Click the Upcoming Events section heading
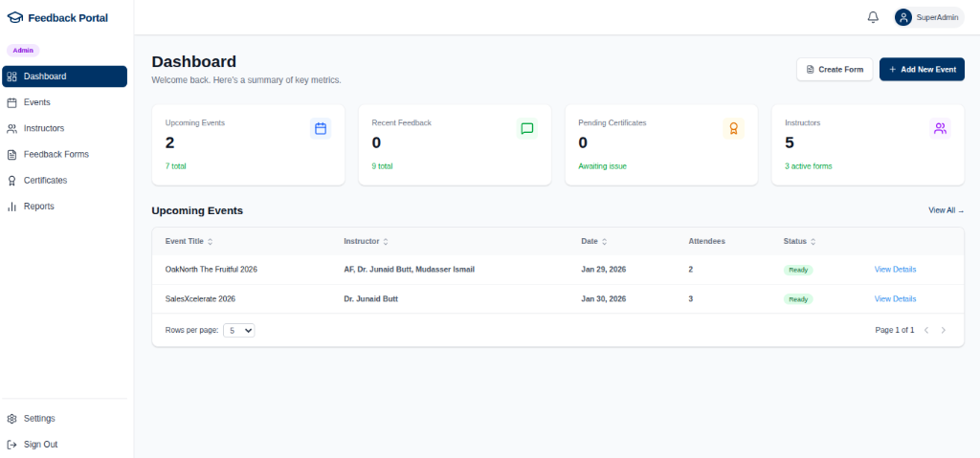Screen dimensions: 980x458 (197, 210)
